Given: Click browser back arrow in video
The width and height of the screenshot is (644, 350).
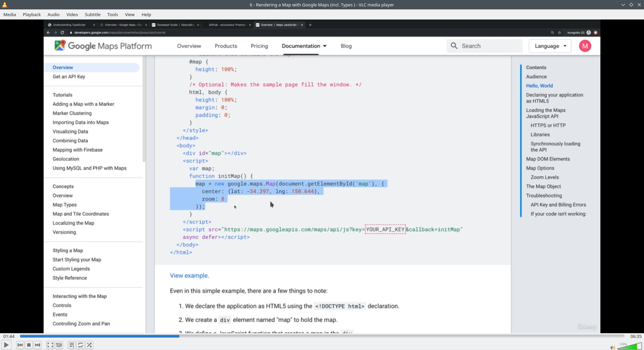Looking at the screenshot, I should [48, 33].
